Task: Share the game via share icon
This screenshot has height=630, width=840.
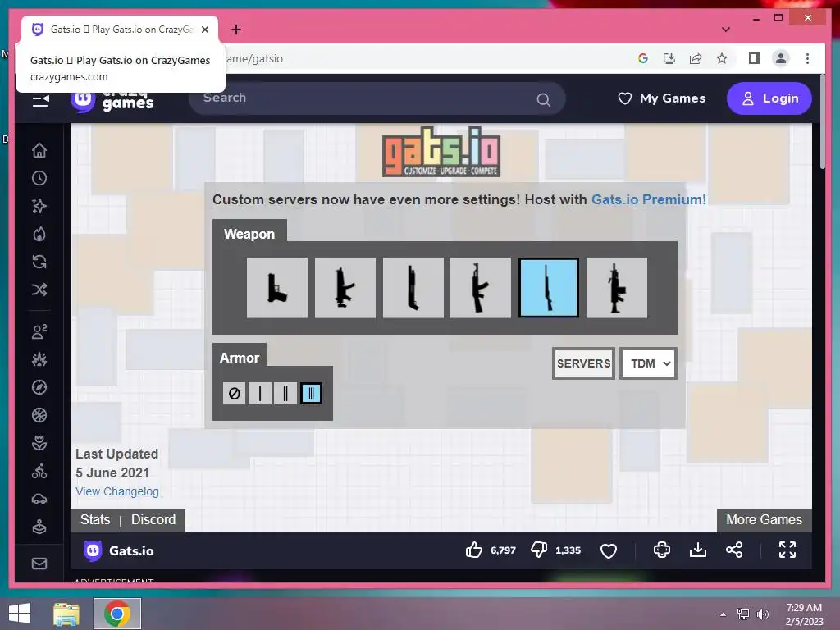Action: pos(734,550)
